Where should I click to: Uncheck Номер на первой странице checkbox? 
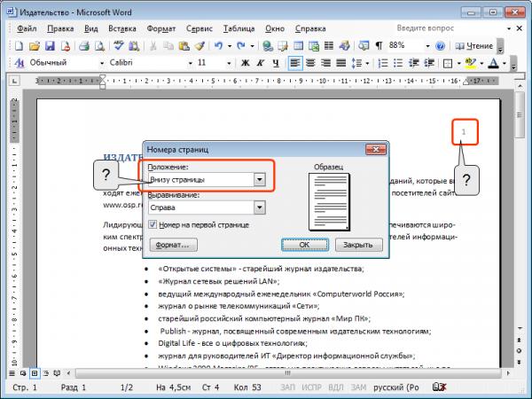coord(153,224)
